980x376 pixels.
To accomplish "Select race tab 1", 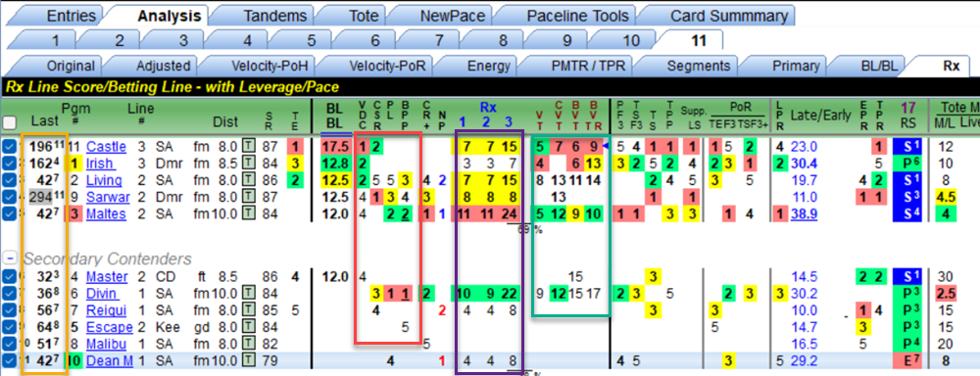I will coord(55,40).
